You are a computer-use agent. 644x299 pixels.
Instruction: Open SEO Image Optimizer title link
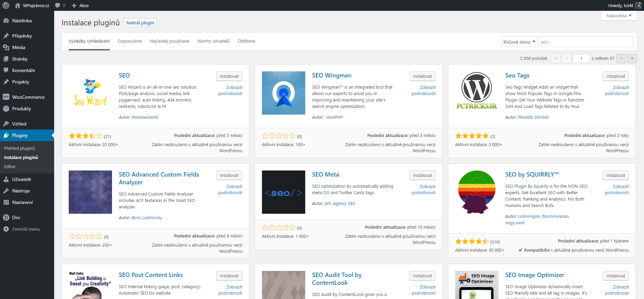[x=535, y=275]
